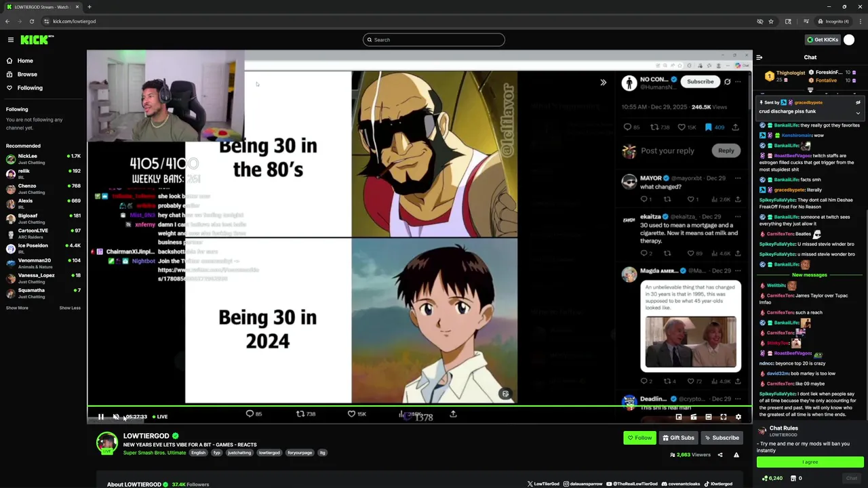Open the Incognito profile indicator

pos(833,21)
